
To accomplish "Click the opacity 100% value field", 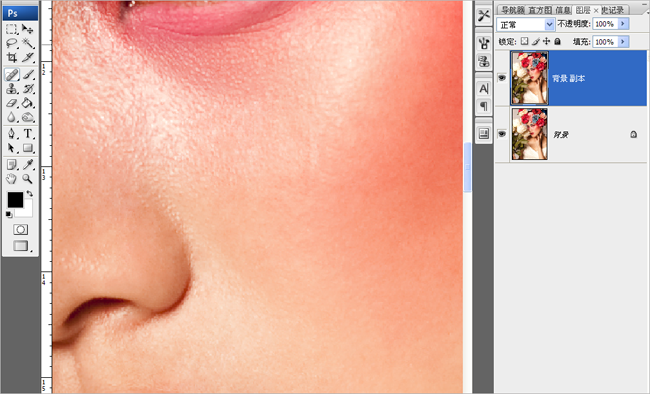I will pos(605,24).
